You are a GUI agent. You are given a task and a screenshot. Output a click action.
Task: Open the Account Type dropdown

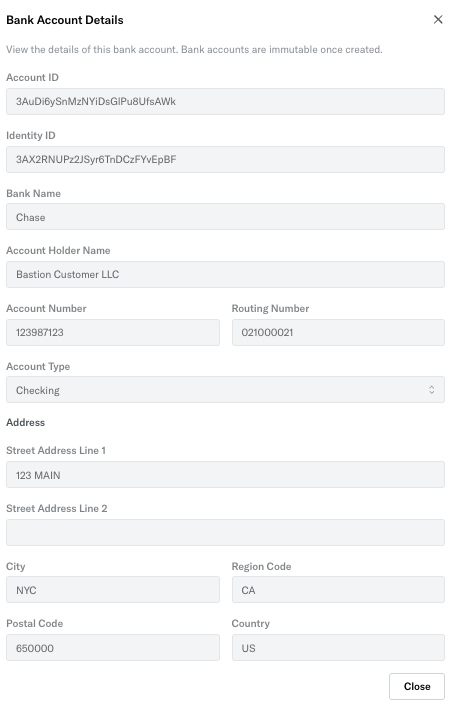coord(225,390)
